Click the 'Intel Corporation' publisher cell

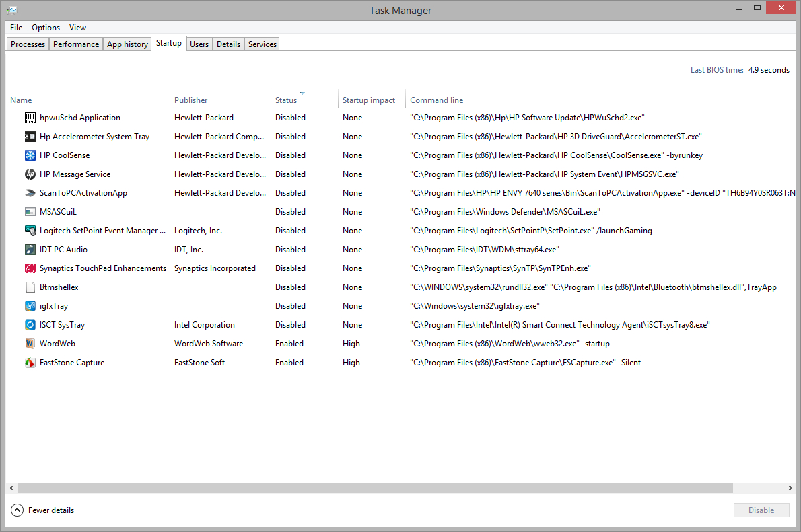pos(205,326)
